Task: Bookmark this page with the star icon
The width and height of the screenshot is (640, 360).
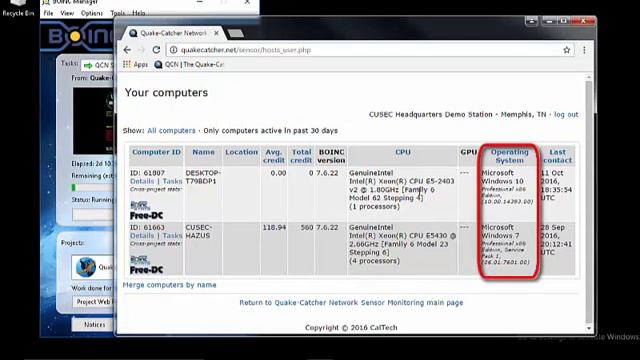Action: coord(567,50)
